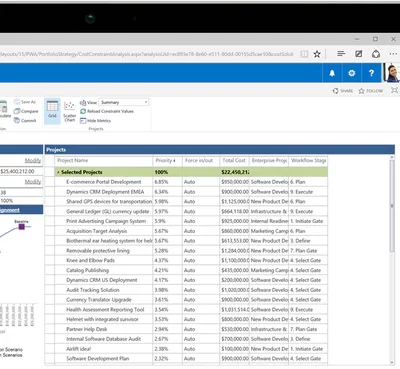
Task: Click FOLLOW star button
Action: 371,91
